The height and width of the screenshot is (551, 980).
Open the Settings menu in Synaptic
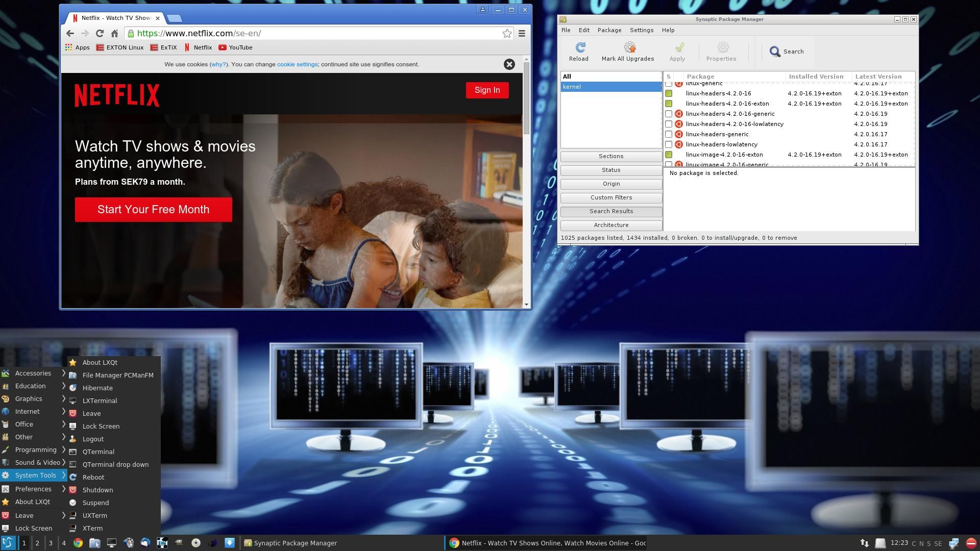tap(642, 30)
